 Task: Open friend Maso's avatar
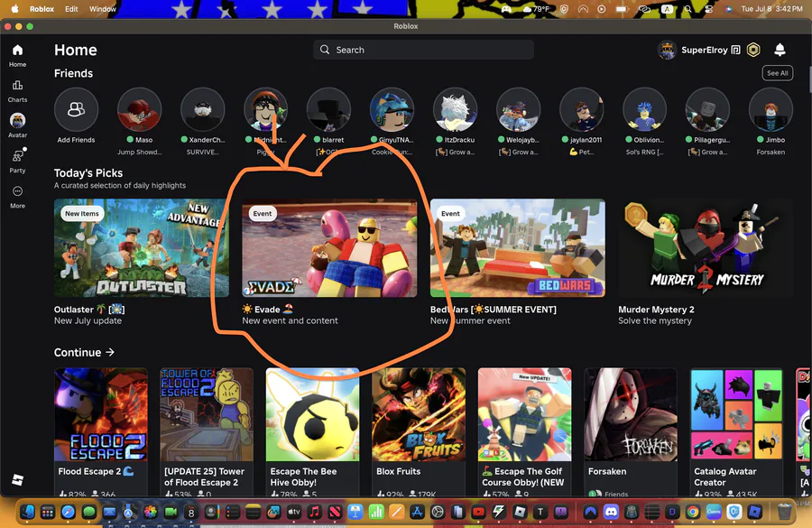(139, 109)
